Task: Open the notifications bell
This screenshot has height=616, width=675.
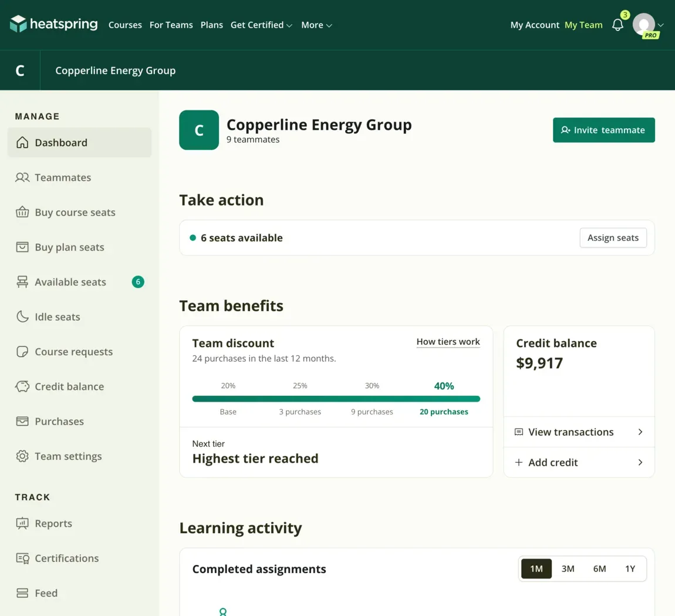Action: tap(617, 25)
